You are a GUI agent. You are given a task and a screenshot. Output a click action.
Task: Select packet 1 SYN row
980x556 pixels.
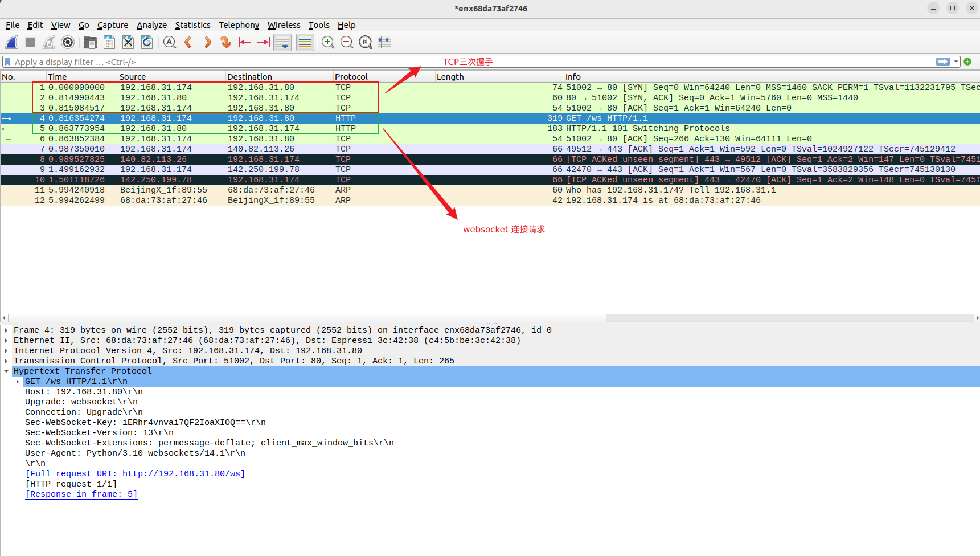pos(490,87)
